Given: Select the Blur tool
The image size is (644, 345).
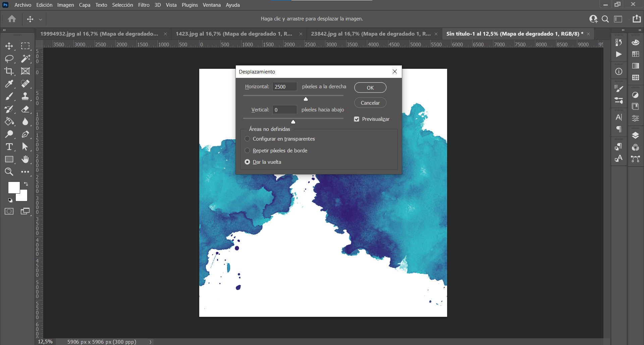Looking at the screenshot, I should point(25,121).
